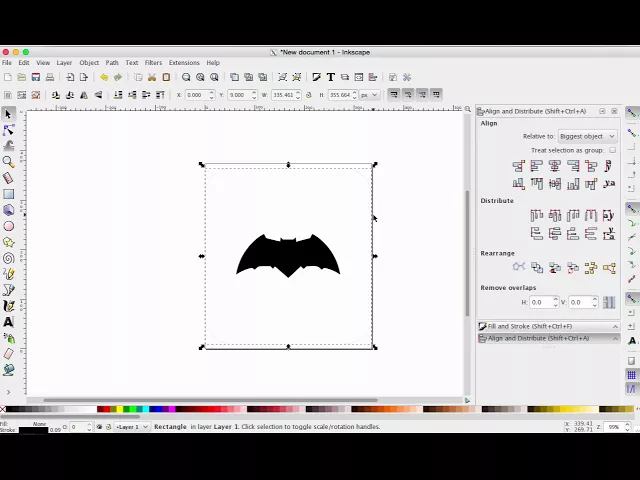Click the height H input field
Screen dimensions: 640x480
tap(340, 95)
